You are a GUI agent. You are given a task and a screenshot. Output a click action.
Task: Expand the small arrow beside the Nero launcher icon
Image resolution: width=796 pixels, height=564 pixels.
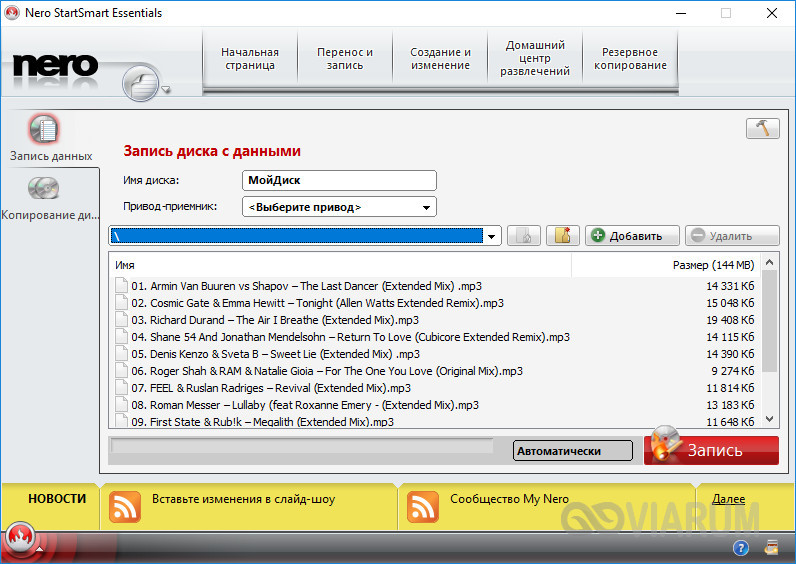(165, 90)
